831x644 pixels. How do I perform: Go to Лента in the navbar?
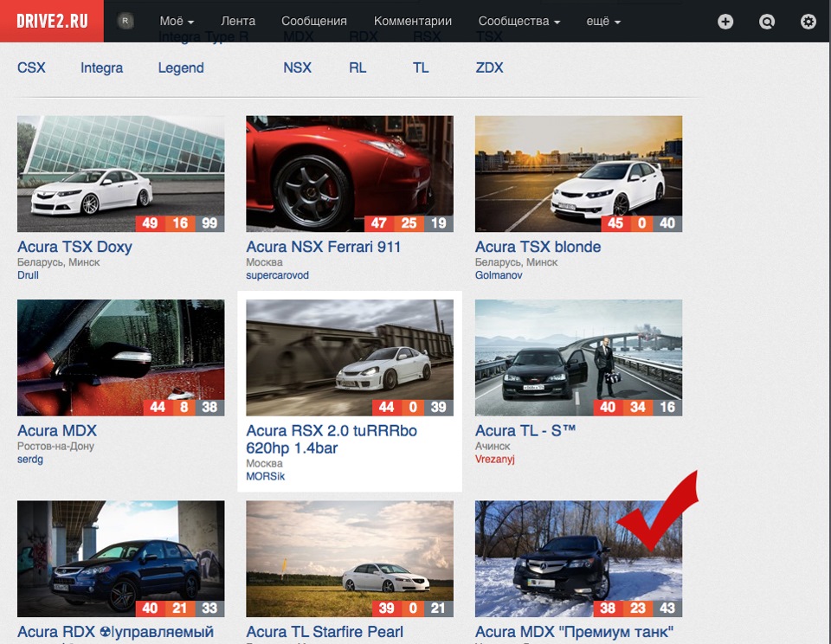(238, 21)
